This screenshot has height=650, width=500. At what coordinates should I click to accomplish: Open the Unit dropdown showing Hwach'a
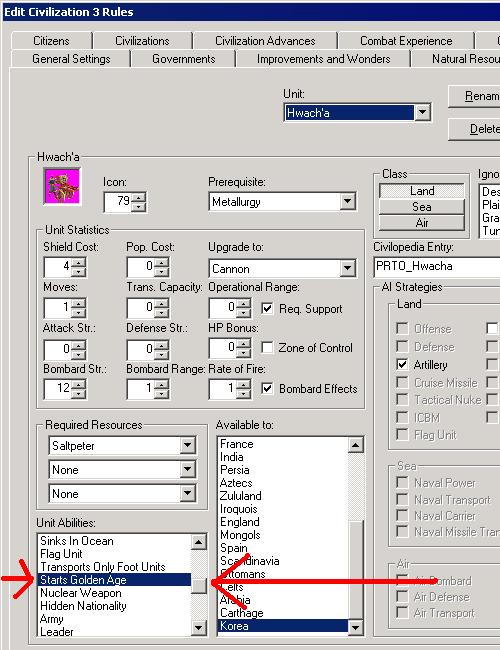[x=422, y=112]
